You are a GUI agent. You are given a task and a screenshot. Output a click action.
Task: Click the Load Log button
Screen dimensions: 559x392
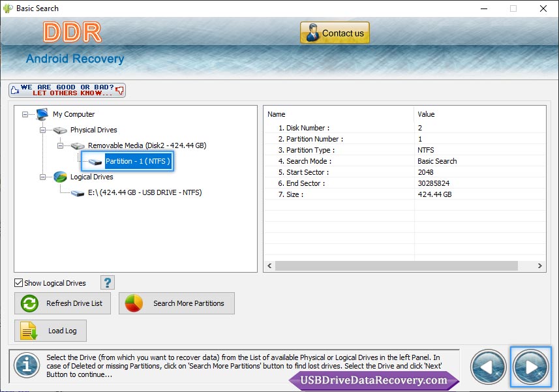coord(50,331)
